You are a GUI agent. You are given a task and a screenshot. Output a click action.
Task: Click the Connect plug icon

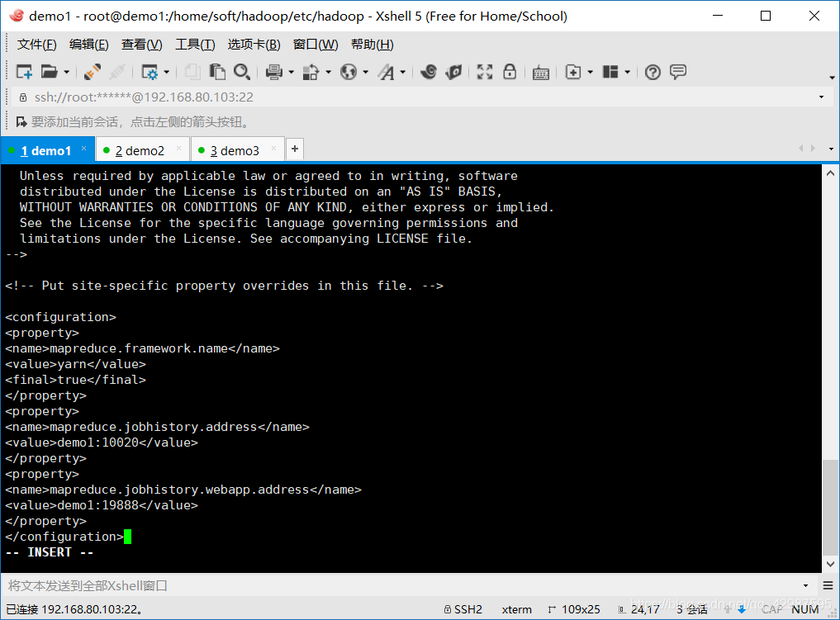pos(93,72)
